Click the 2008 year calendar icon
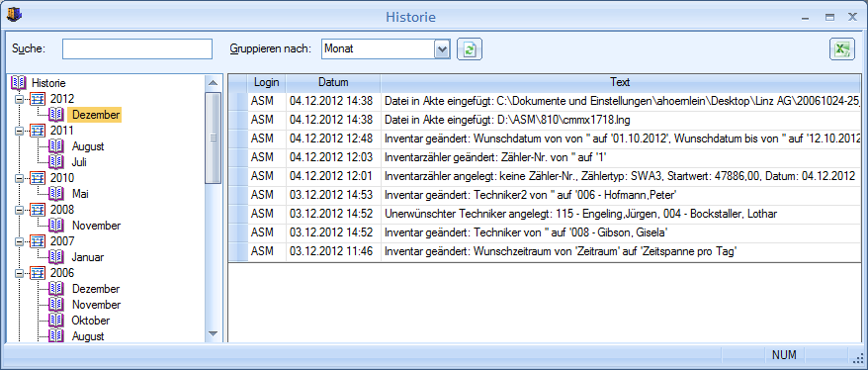868x370 pixels. 38,210
